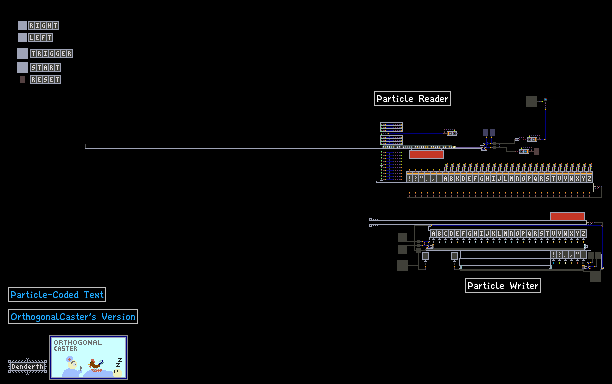Click the square button beside RIGHT

[x=22, y=25]
